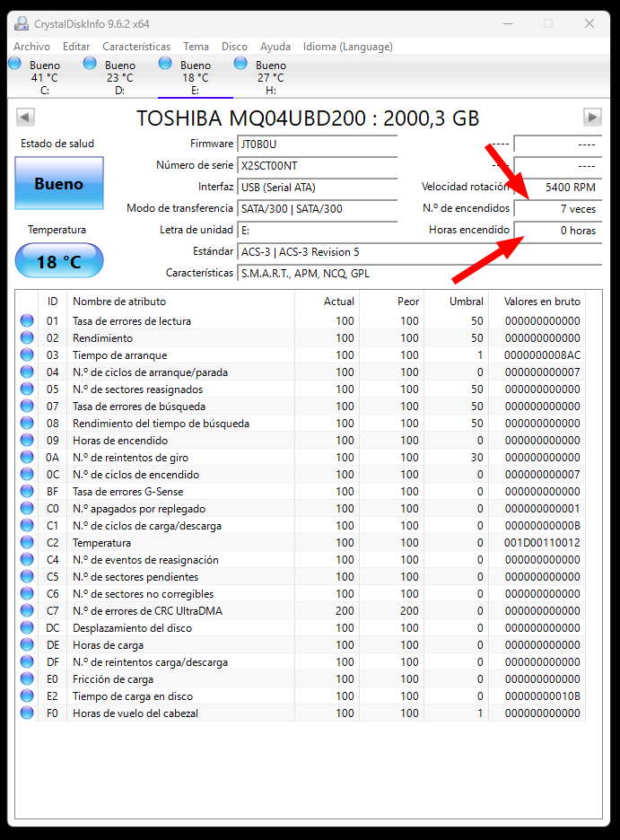Select the N.º de ciclos de carga/descarga row
The width and height of the screenshot is (620, 840).
301,526
